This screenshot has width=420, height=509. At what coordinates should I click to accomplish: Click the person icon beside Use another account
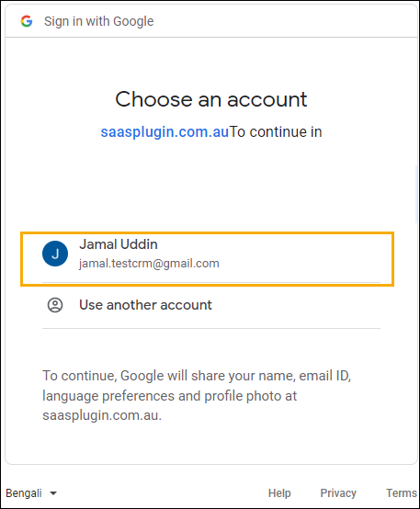click(55, 305)
